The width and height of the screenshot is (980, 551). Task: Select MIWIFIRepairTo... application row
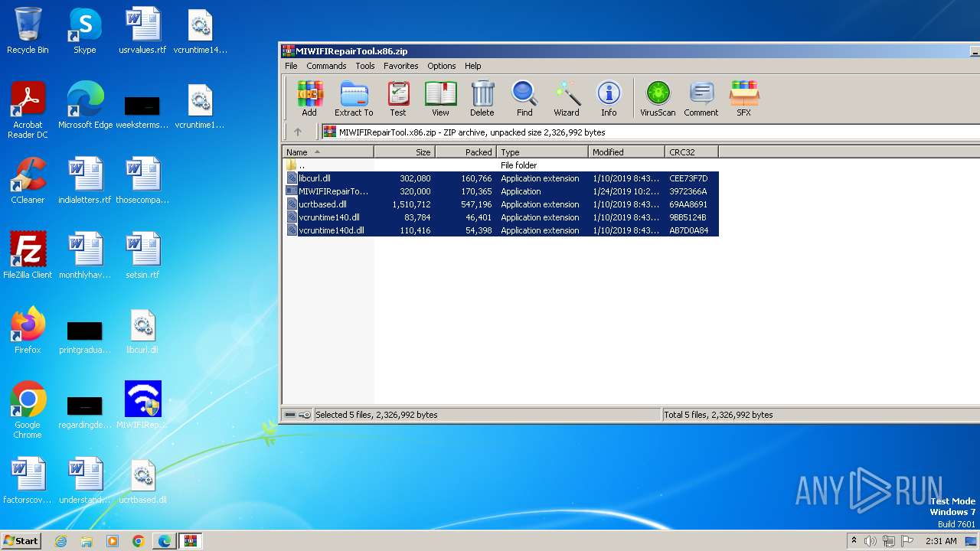[501, 191]
